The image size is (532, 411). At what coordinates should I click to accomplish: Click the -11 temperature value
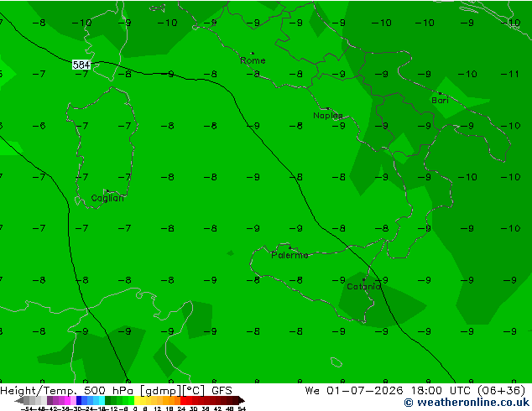(x=510, y=74)
